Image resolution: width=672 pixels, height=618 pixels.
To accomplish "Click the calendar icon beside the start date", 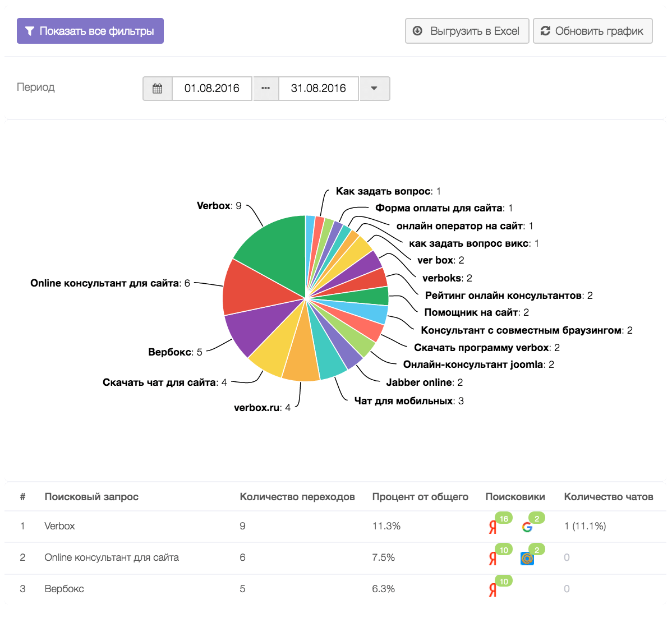I will point(158,89).
